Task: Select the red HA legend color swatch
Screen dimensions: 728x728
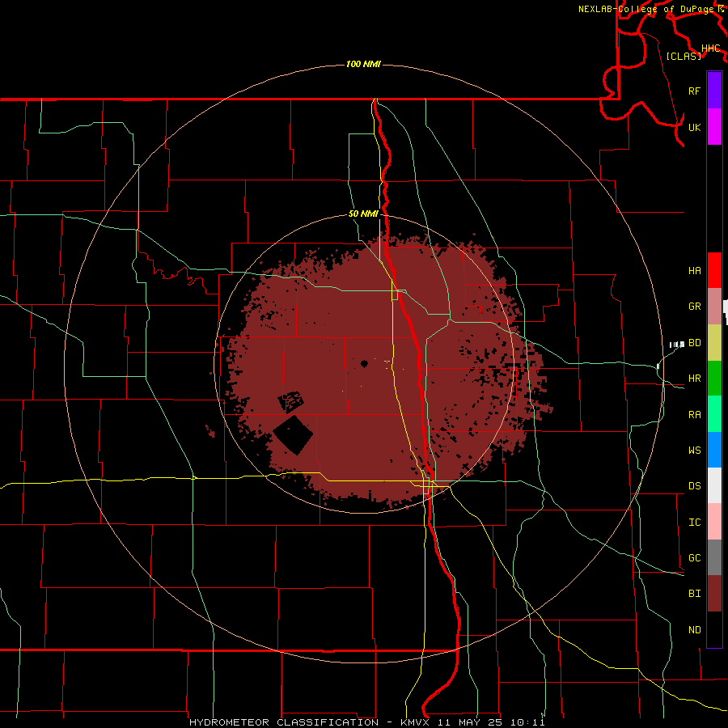Action: (x=714, y=270)
